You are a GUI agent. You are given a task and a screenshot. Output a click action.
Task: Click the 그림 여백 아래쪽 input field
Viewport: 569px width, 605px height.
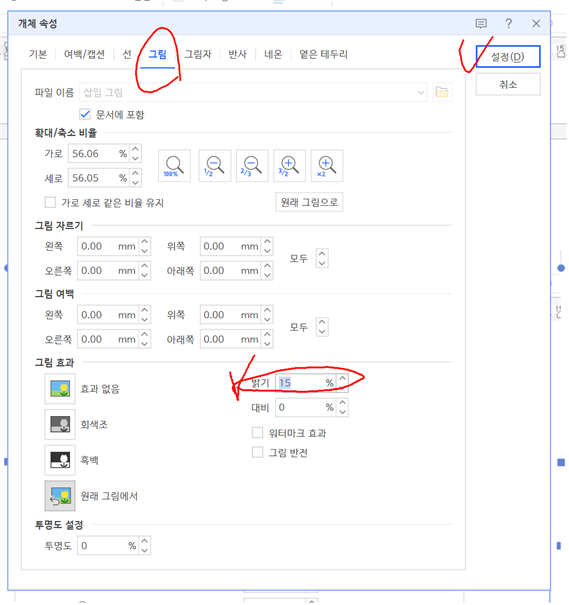(x=231, y=339)
